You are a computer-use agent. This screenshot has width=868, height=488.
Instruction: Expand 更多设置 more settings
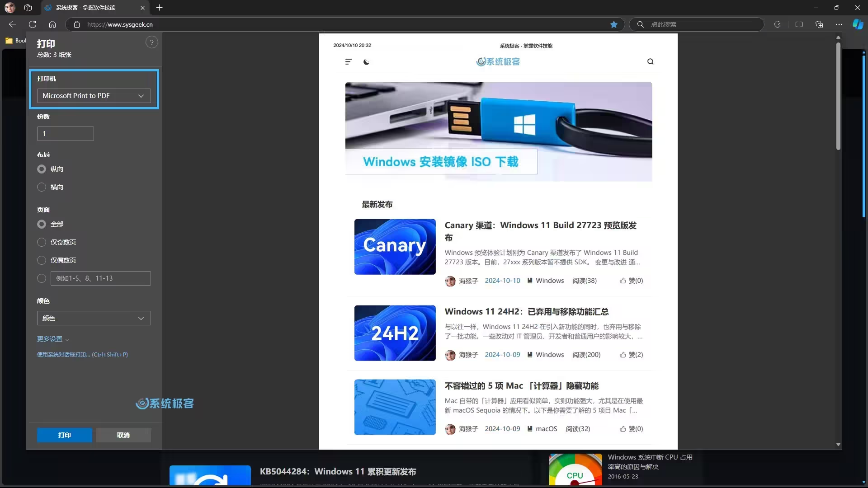[x=53, y=339]
